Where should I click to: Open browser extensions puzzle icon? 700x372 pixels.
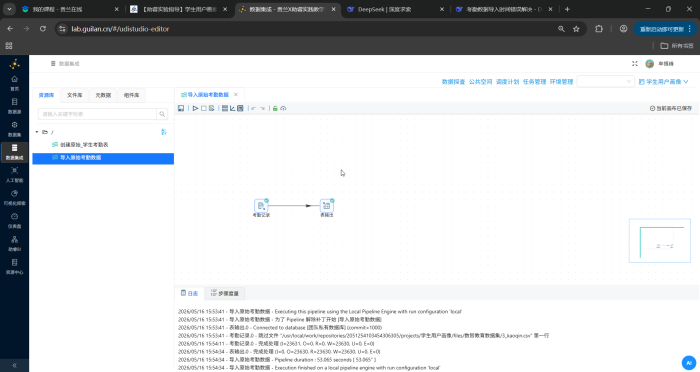[x=599, y=29]
